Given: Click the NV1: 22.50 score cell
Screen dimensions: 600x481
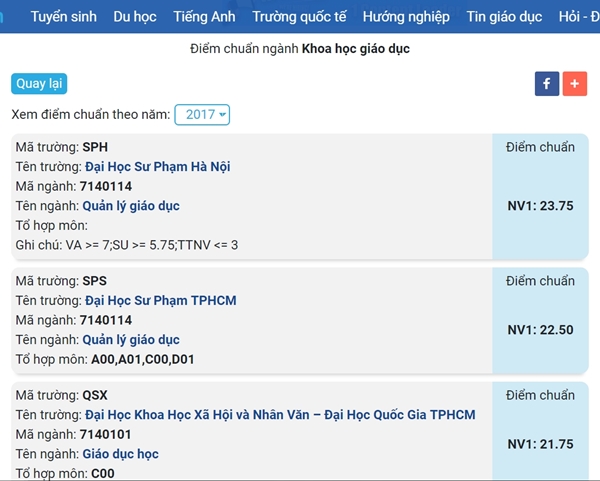Looking at the screenshot, I should click(x=540, y=330).
